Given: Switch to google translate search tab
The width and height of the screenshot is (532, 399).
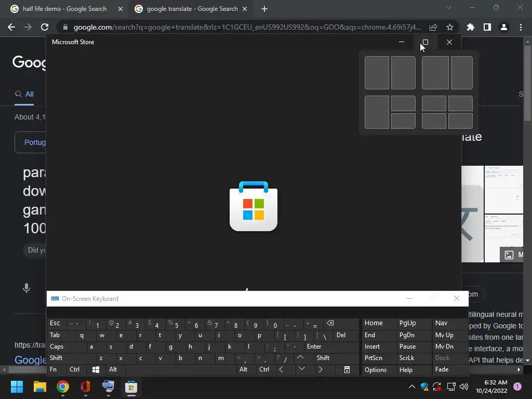Looking at the screenshot, I should click(x=192, y=9).
